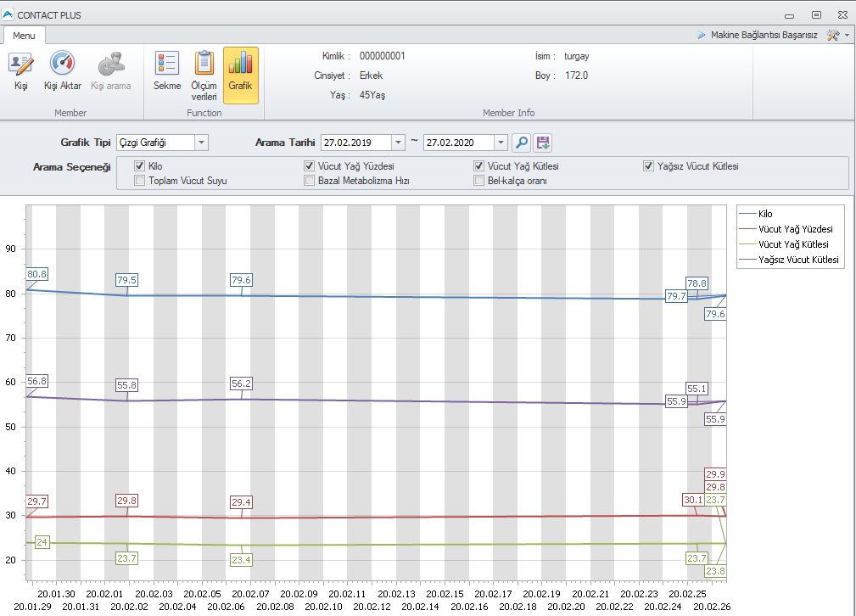Click the Cinsiyet value Erkek
Image resolution: width=856 pixels, height=616 pixels.
(372, 76)
